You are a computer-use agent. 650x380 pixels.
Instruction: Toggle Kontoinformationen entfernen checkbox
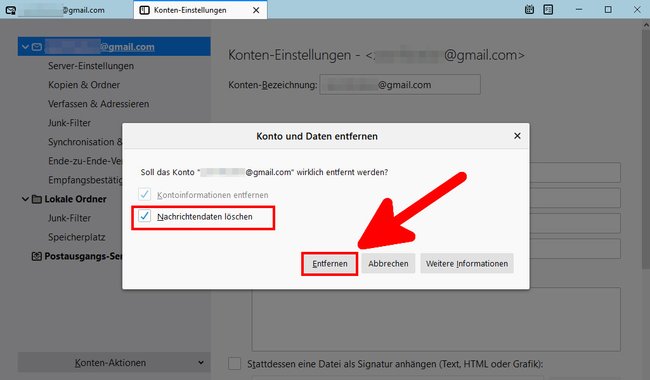pos(144,194)
